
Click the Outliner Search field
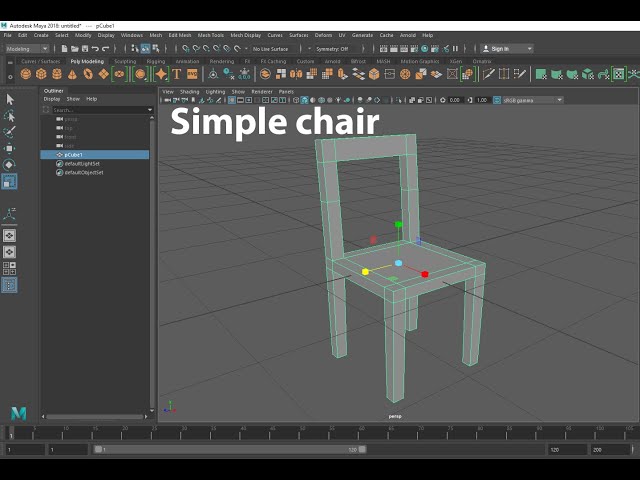(x=99, y=110)
